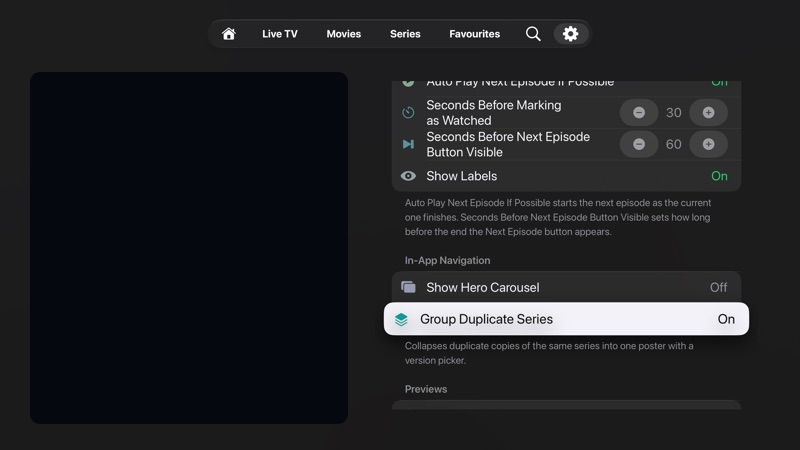This screenshot has height=450, width=800.
Task: Toggle the Show Hero Carousel setting
Action: point(566,287)
